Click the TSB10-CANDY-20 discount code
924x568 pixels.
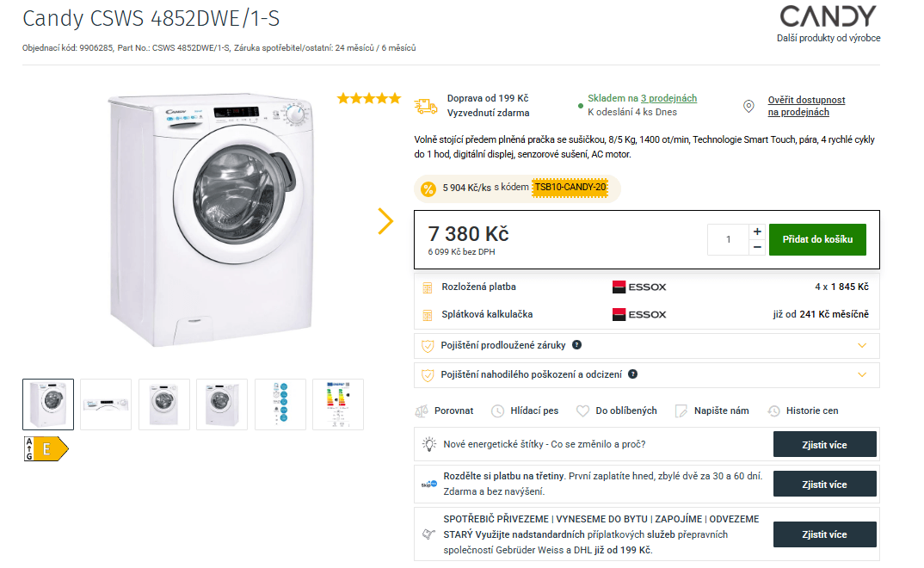pyautogui.click(x=570, y=188)
